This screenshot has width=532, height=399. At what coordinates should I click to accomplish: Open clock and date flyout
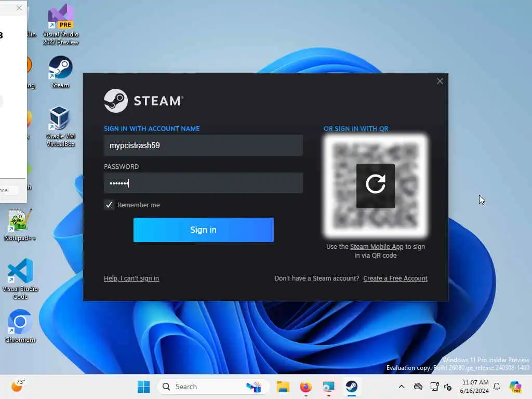tap(474, 387)
